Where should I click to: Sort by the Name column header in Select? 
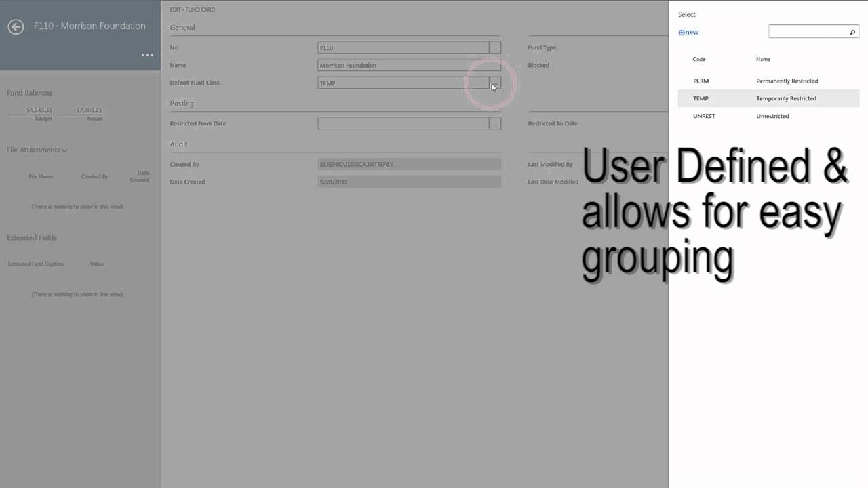[x=763, y=59]
